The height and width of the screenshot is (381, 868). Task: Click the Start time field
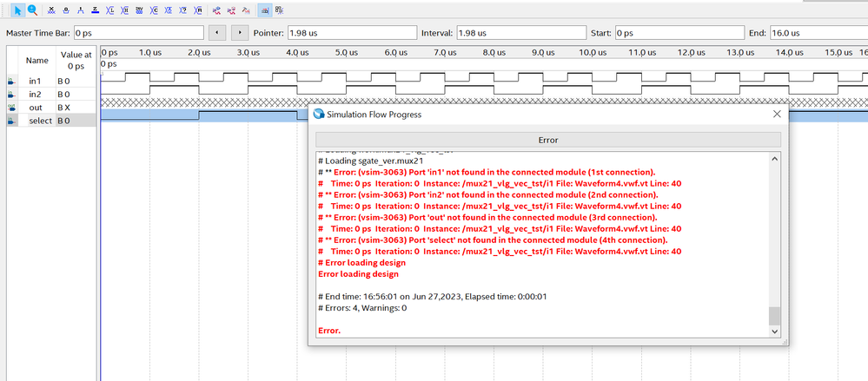(679, 33)
